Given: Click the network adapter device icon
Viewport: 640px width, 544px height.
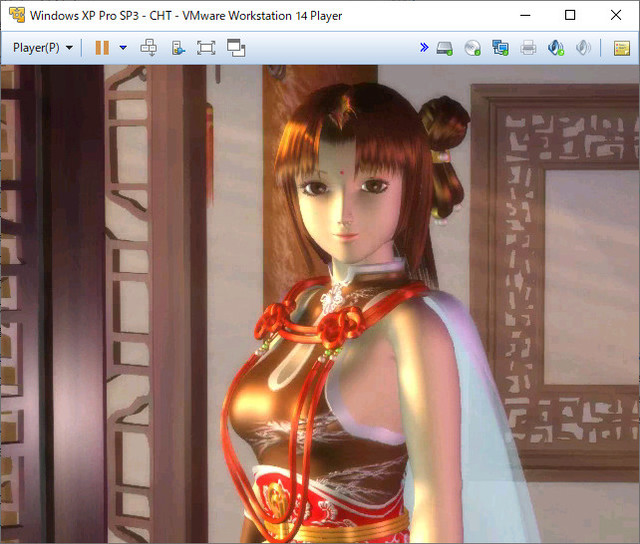Looking at the screenshot, I should tap(500, 48).
